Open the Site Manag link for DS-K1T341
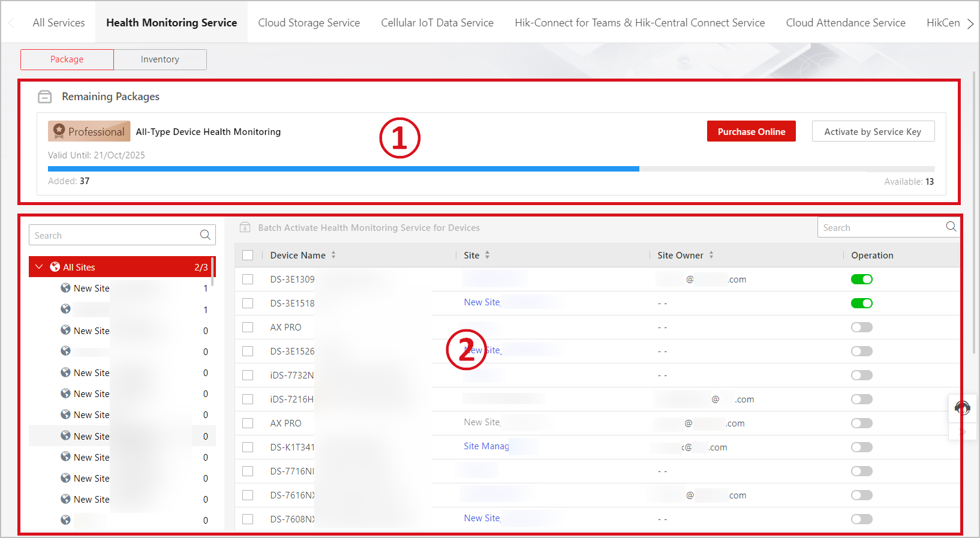Viewport: 980px width, 538px height. pos(486,446)
